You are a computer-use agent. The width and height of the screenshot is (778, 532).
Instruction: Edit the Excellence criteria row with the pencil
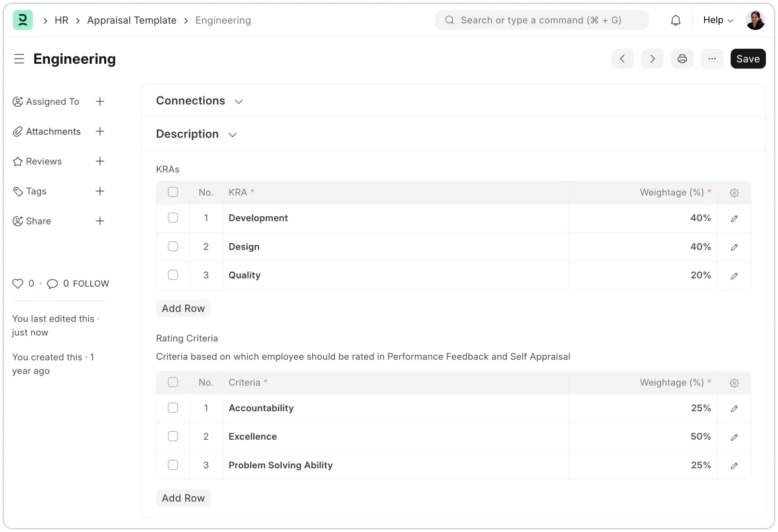coord(734,437)
